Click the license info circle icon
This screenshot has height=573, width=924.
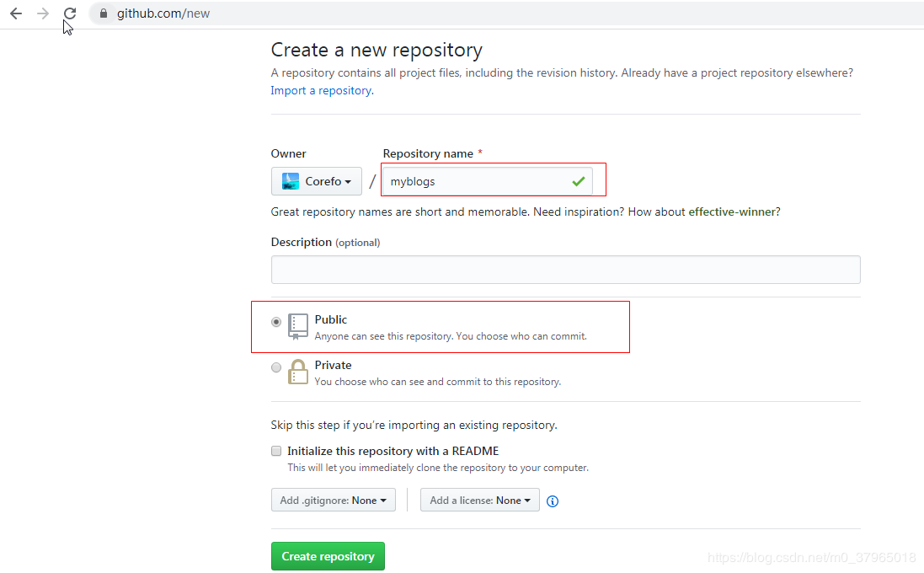click(x=553, y=501)
